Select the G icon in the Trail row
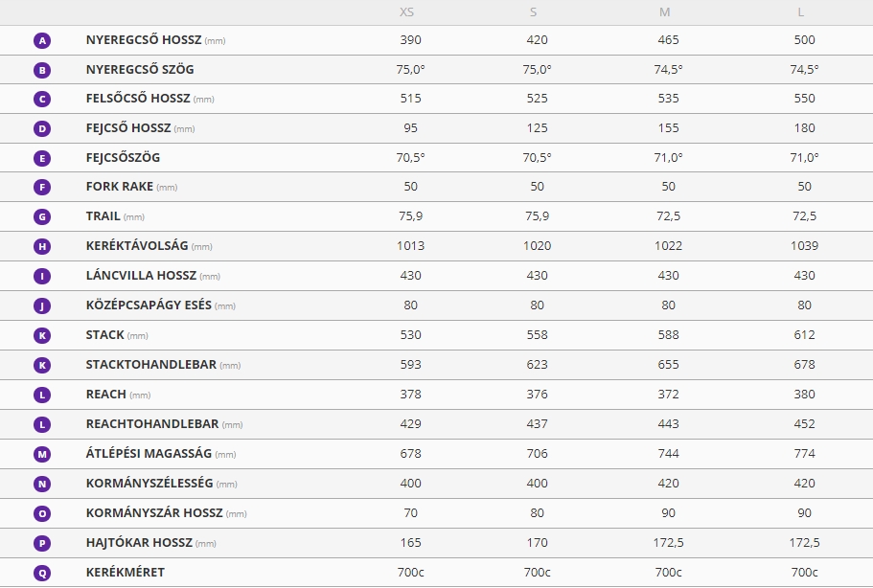The width and height of the screenshot is (873, 588). 42,217
